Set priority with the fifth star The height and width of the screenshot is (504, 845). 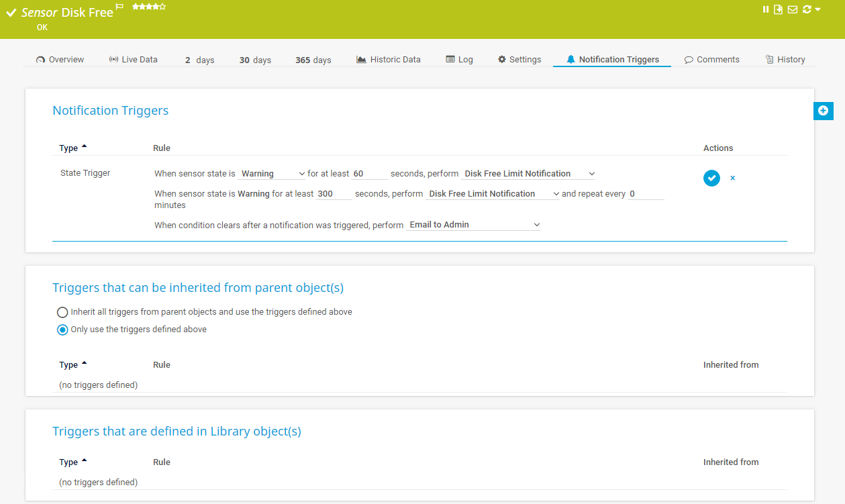[x=163, y=7]
